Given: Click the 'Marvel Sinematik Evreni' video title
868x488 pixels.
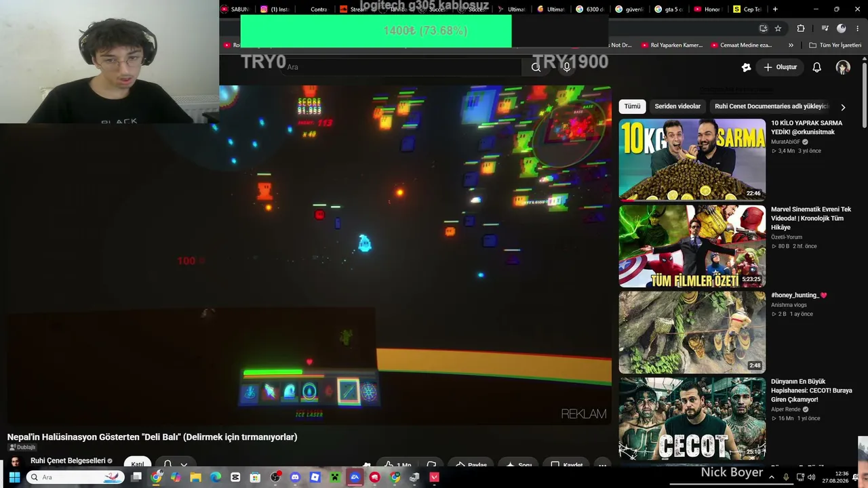Looking at the screenshot, I should tap(811, 218).
